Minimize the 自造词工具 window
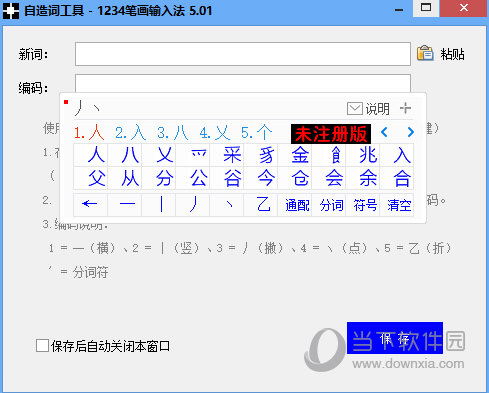The height and width of the screenshot is (393, 489). click(x=398, y=10)
